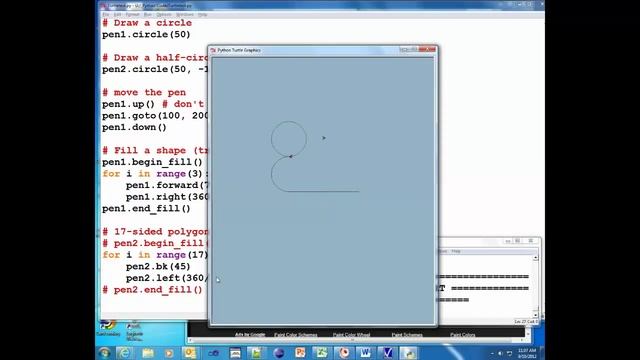Launch Internet Explorer from the taskbar

click(x=124, y=353)
